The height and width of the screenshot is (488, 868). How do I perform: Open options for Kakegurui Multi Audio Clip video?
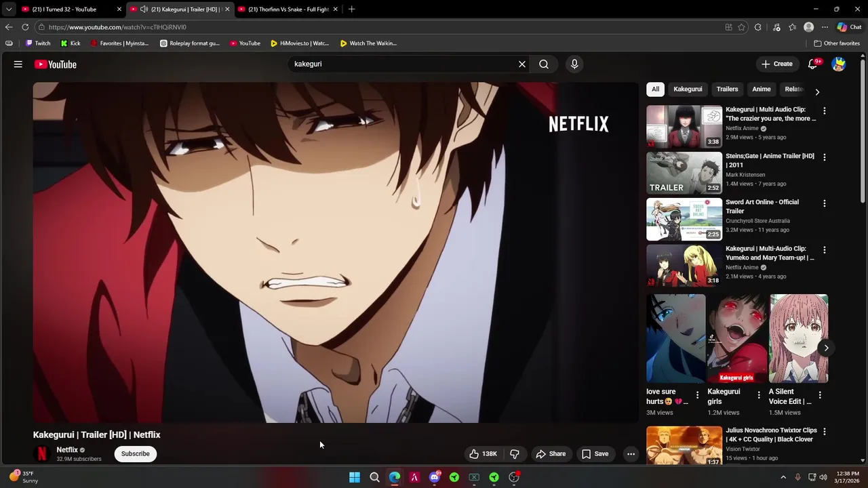[825, 110]
